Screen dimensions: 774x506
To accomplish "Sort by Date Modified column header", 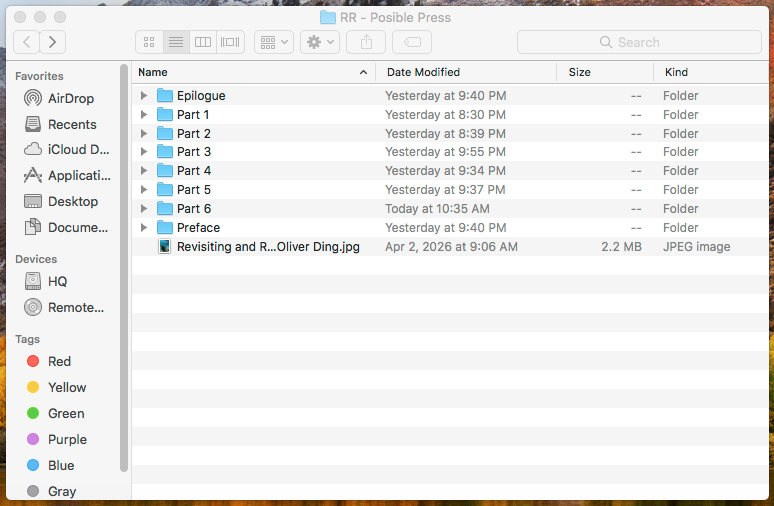I will tap(465, 72).
